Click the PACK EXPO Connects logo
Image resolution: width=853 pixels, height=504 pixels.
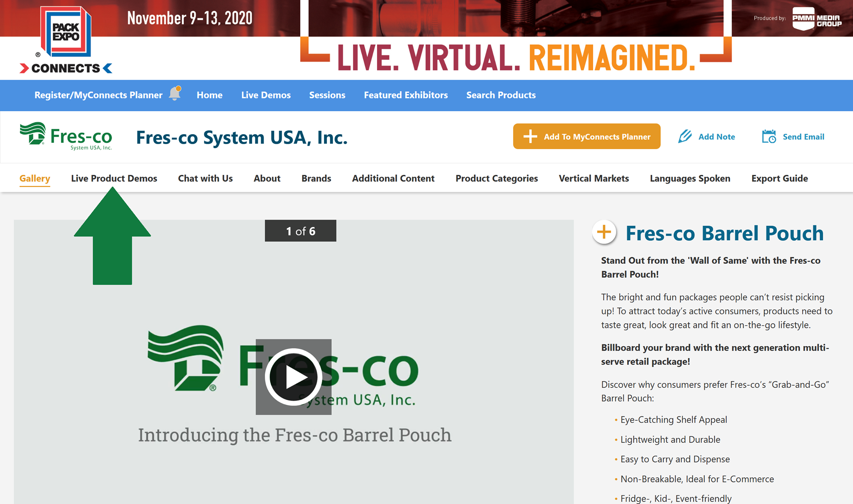point(66,40)
